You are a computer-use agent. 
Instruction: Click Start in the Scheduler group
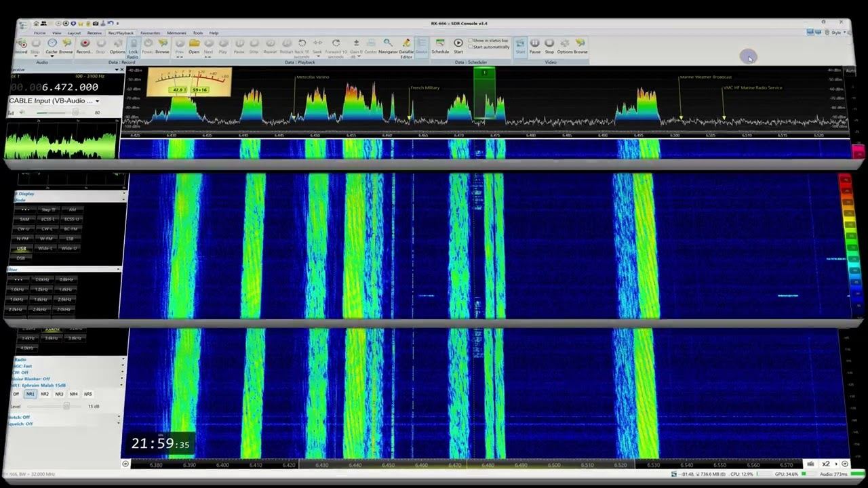[458, 46]
